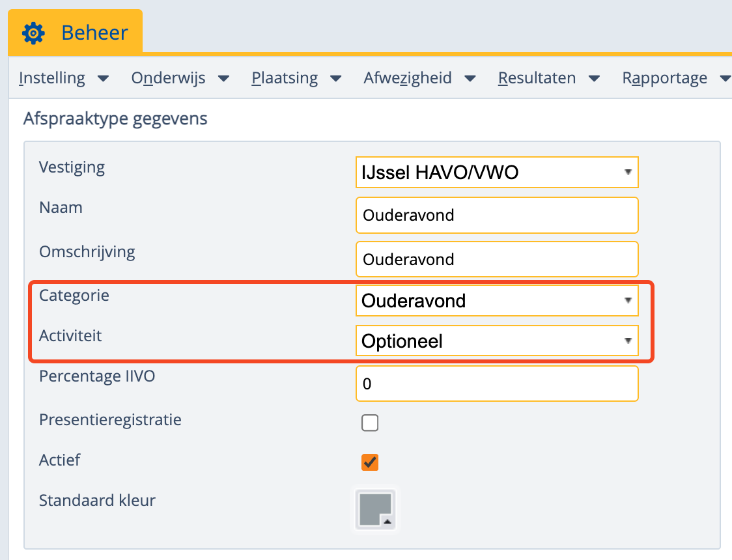Viewport: 732px width, 560px height.
Task: Click the Naam input field
Action: pos(497,216)
